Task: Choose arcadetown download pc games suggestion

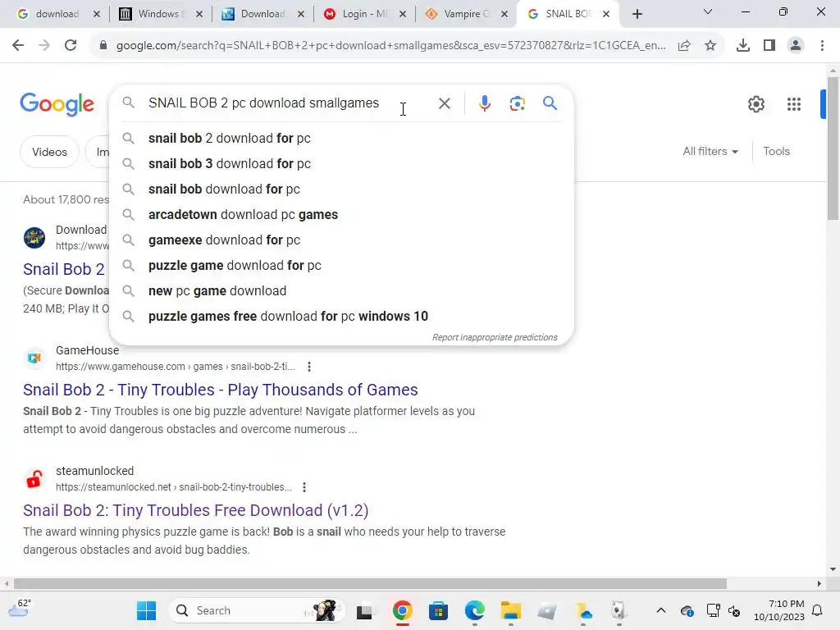Action: click(341, 215)
